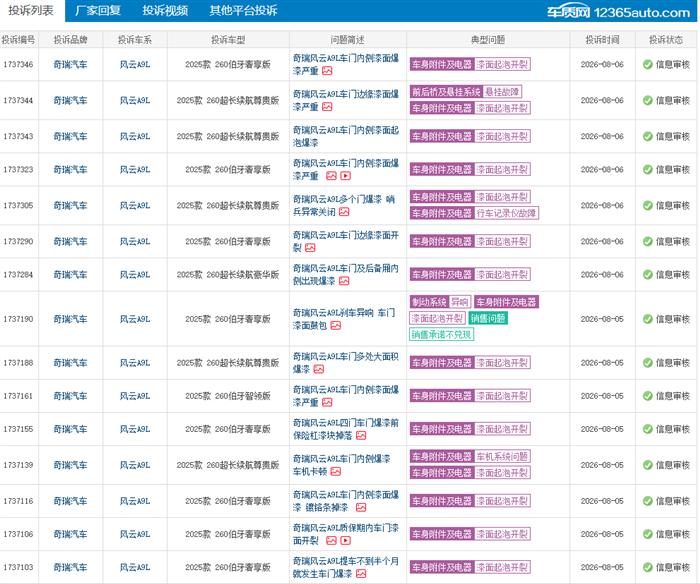
Task: Open image icon in complaint 1737103 row
Action: coord(361,574)
